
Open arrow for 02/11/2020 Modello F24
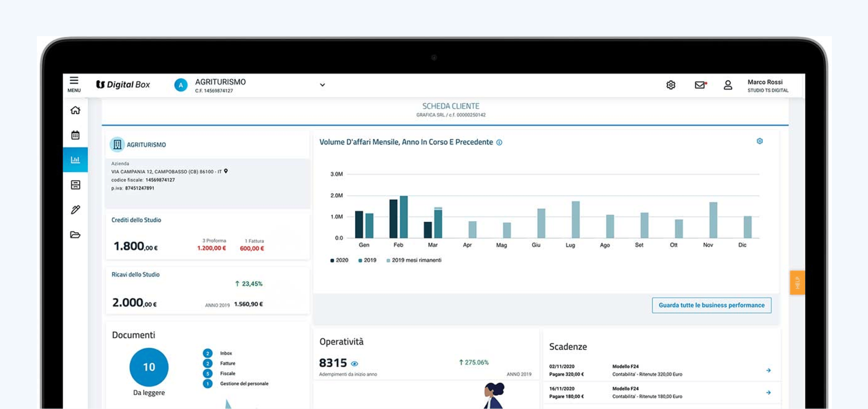768,370
